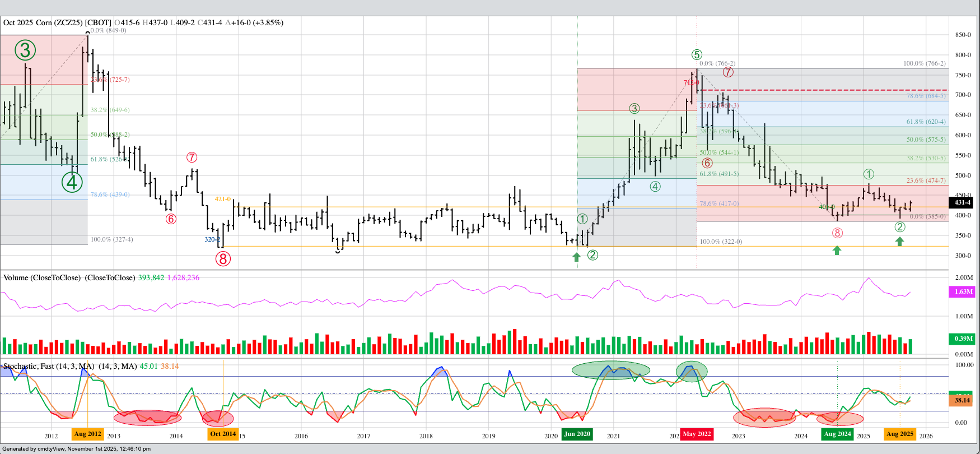Select the large green circled 4 wave label
The height and width of the screenshot is (454, 980).
[x=72, y=182]
